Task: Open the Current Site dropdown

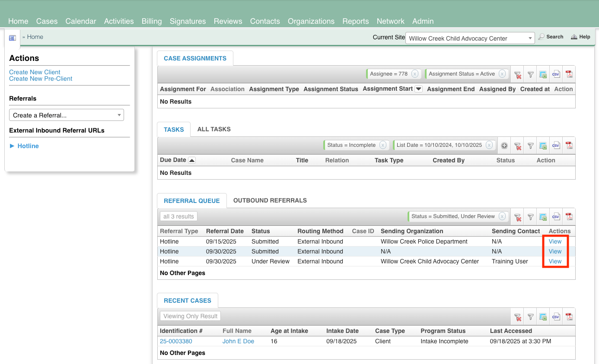Action: pyautogui.click(x=470, y=38)
